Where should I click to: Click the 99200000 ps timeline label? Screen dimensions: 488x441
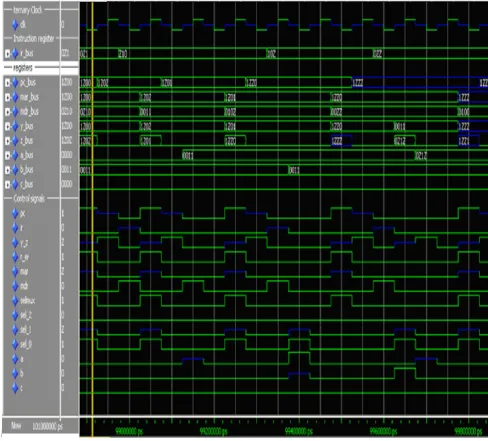pos(214,431)
